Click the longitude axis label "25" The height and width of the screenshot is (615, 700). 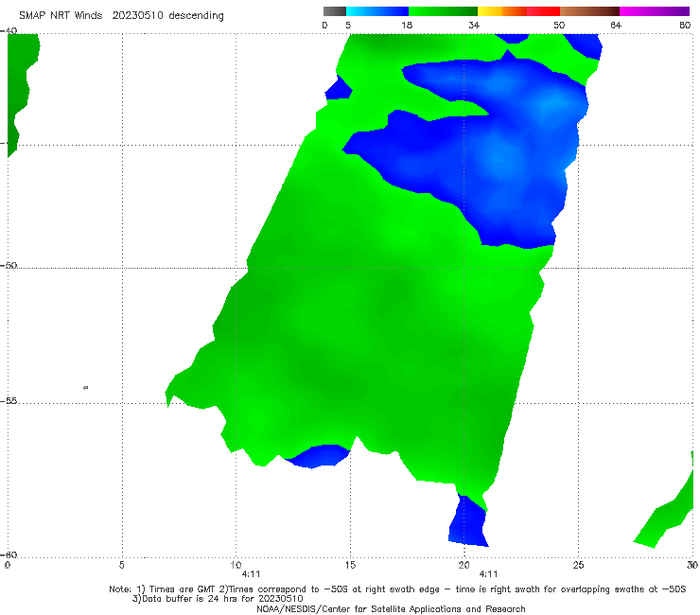578,566
